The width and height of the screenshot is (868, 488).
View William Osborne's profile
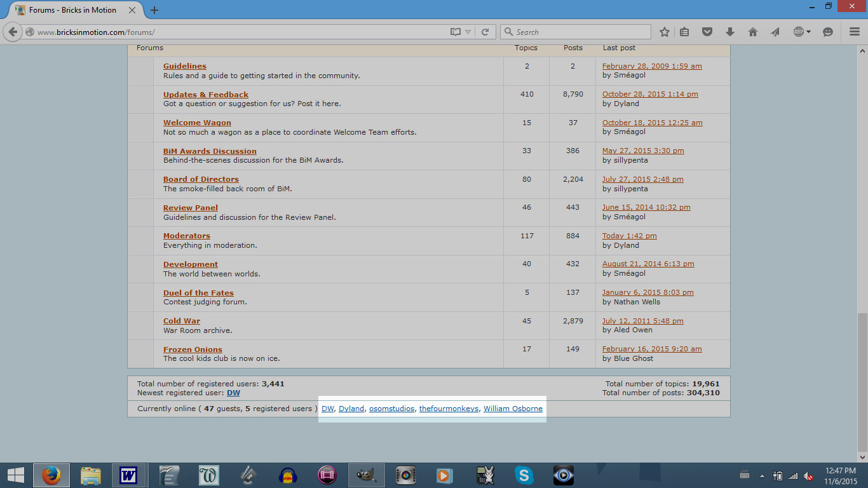click(513, 409)
